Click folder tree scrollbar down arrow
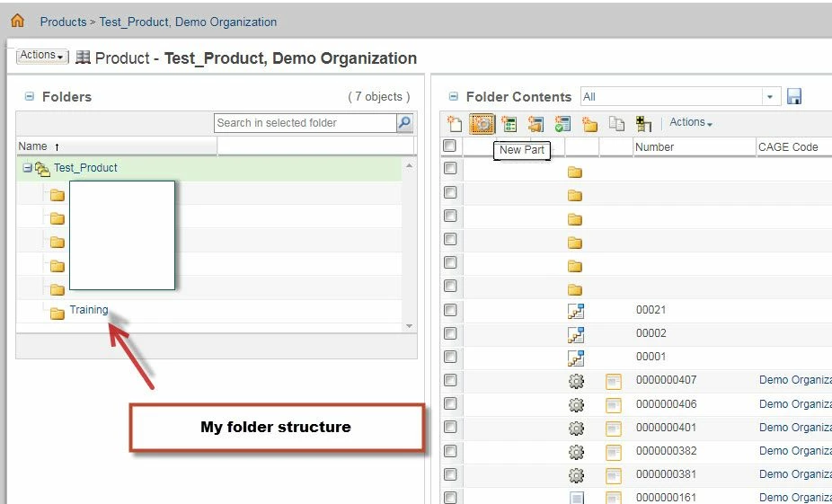 pos(409,326)
